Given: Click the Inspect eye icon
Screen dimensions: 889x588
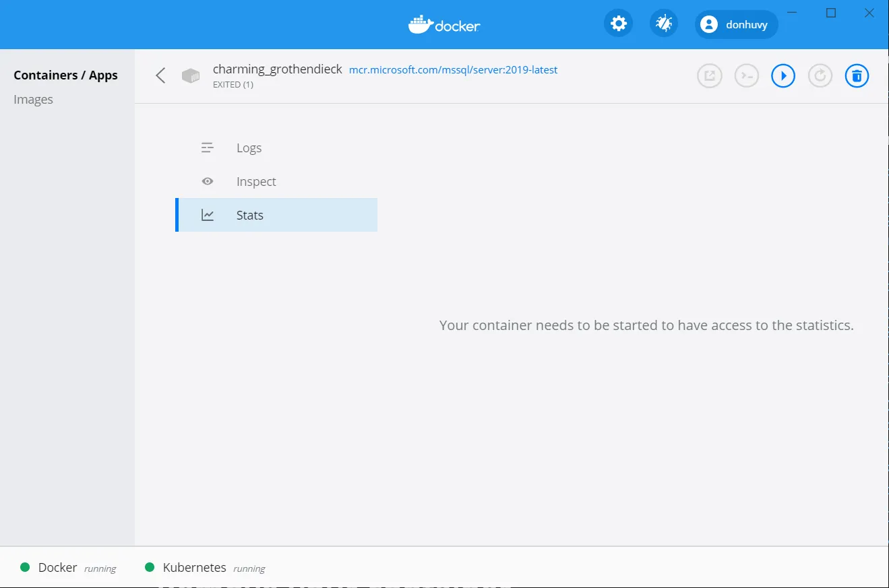Looking at the screenshot, I should (x=208, y=182).
